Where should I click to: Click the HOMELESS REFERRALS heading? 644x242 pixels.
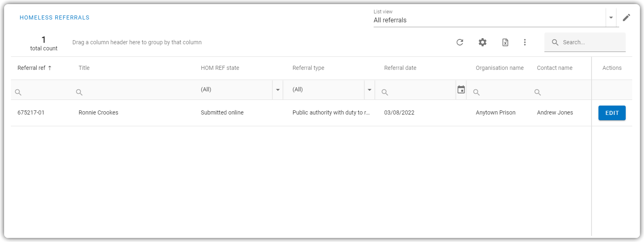pos(54,17)
